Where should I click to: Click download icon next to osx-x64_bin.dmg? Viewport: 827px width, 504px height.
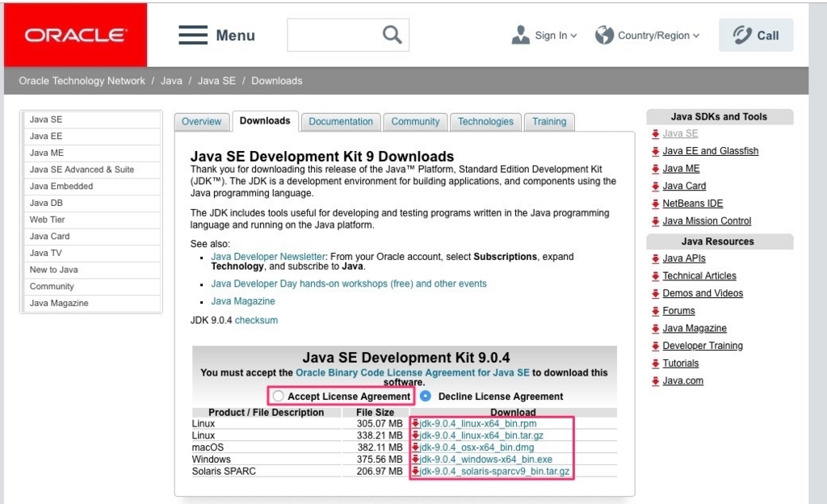click(416, 447)
